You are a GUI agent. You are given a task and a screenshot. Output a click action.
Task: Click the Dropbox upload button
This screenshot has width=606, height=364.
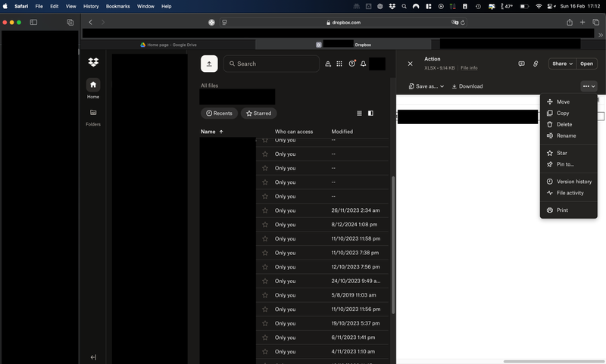tap(209, 64)
